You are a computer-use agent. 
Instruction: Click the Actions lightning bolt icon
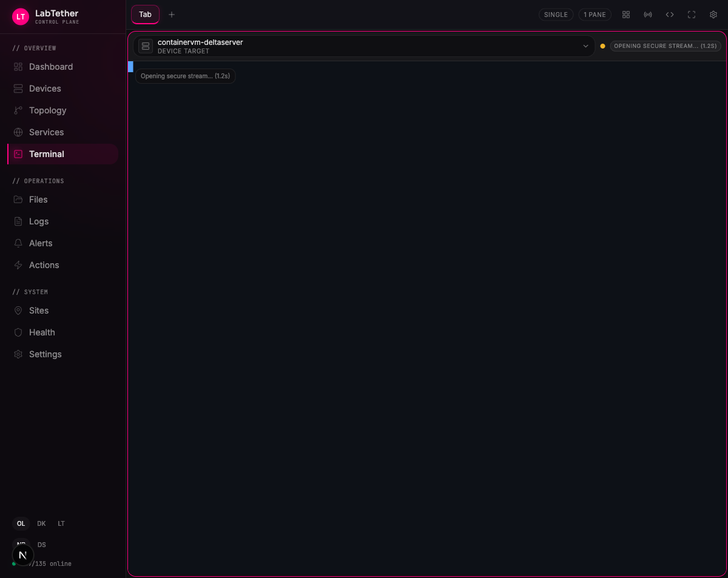coord(18,265)
